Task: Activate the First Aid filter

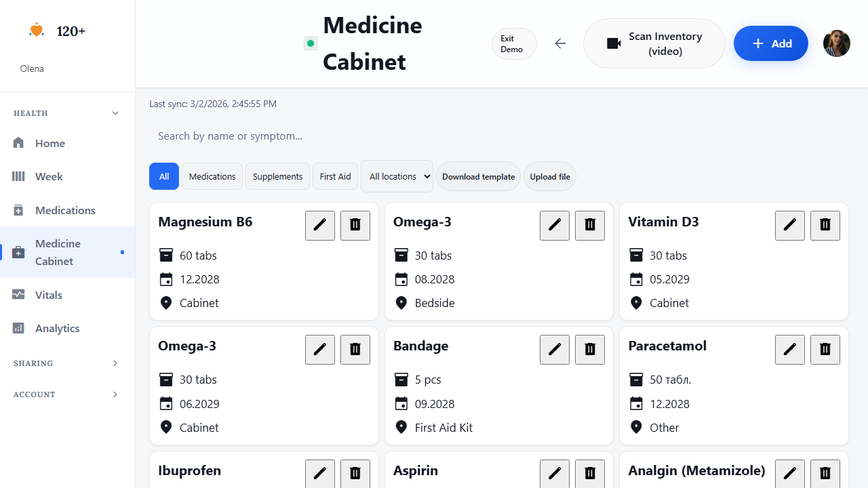Action: [x=335, y=176]
